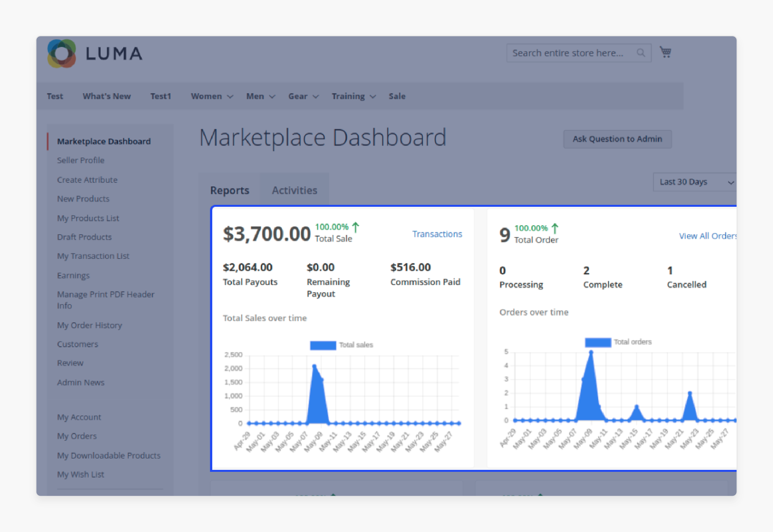Expand the Women menu chevron
Image resolution: width=773 pixels, height=532 pixels.
[x=230, y=97]
